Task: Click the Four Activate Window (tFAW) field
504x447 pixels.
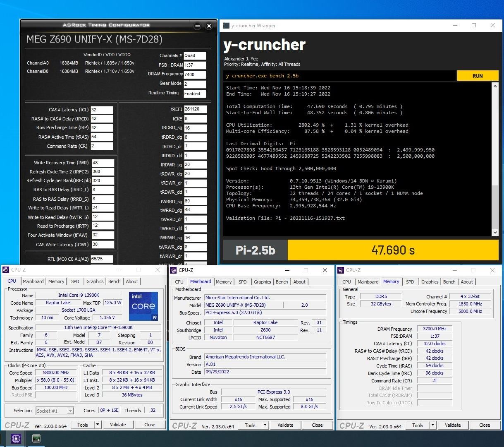Action: tap(103, 235)
